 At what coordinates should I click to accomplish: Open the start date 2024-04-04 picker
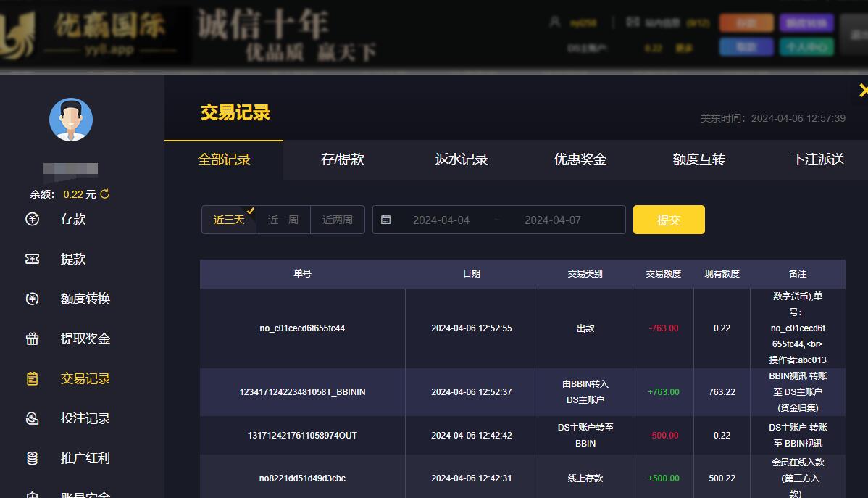pos(441,220)
